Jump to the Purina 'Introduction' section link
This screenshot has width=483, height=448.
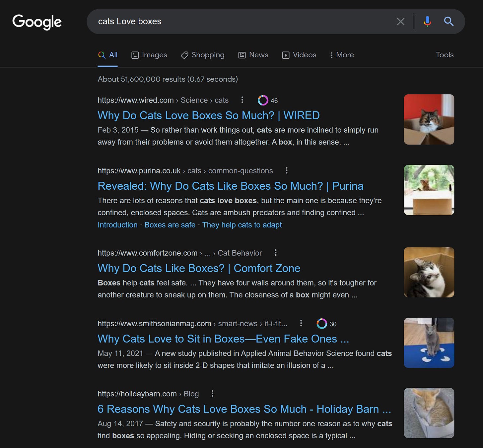pyautogui.click(x=117, y=225)
